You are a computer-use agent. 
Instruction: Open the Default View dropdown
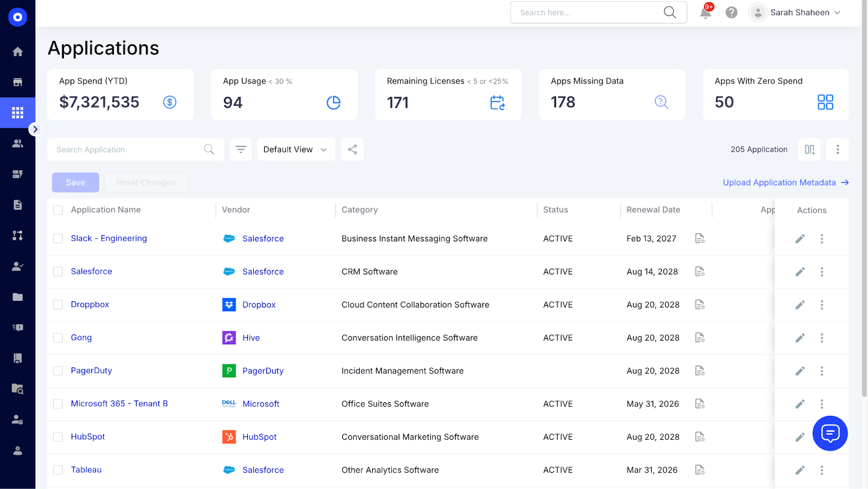tap(296, 149)
